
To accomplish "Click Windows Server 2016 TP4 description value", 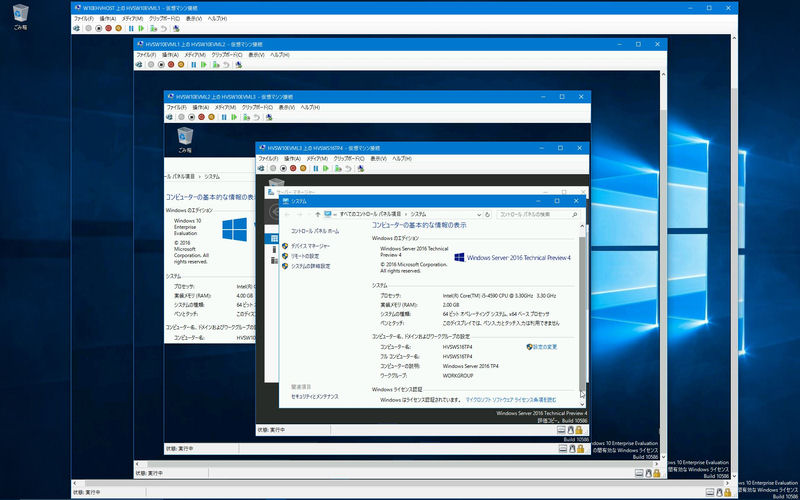I will [x=470, y=366].
